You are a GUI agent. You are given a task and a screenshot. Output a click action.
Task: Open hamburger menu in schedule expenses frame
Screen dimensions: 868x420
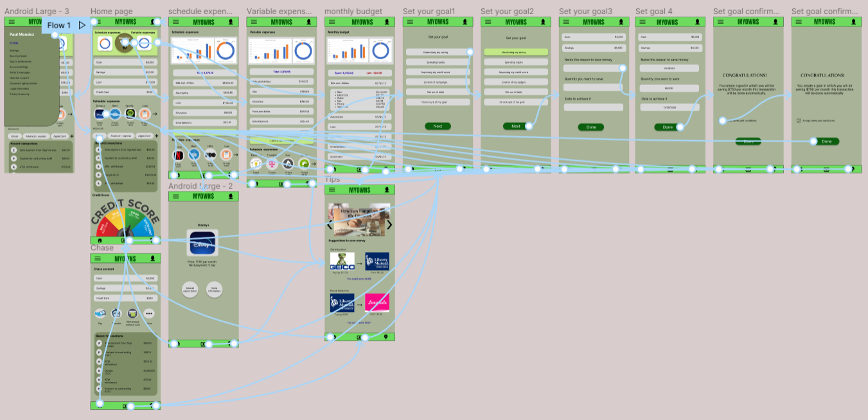pyautogui.click(x=175, y=22)
